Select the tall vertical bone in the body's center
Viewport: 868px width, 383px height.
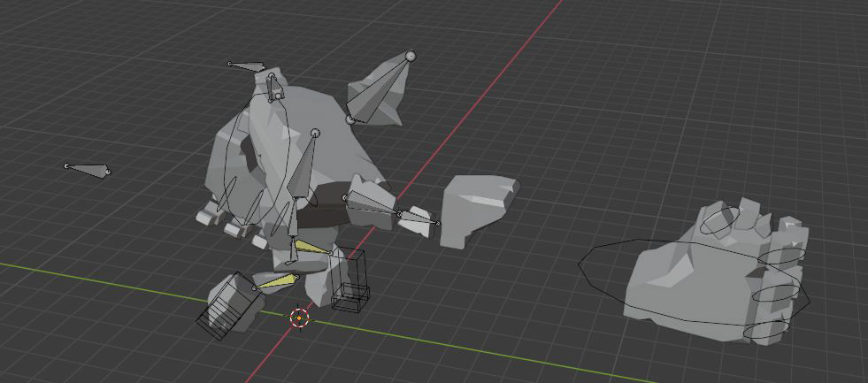303,166
